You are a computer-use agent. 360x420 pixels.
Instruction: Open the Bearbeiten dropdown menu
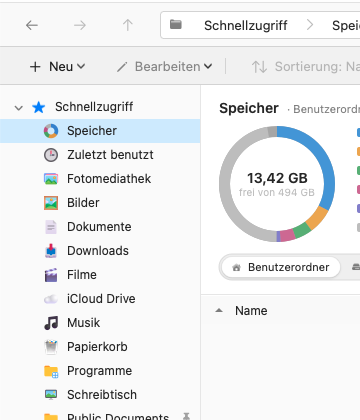click(x=165, y=67)
